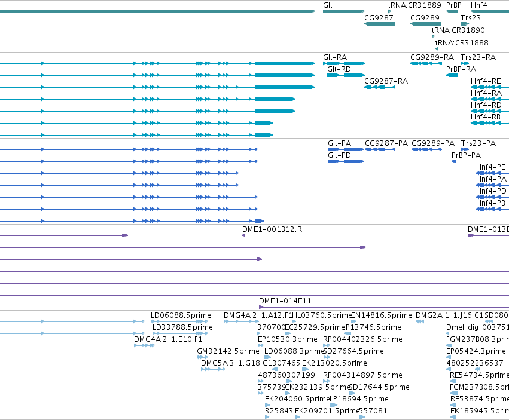Click the PrBP-PA protein label
The width and height of the screenshot is (509, 420).
click(x=466, y=155)
